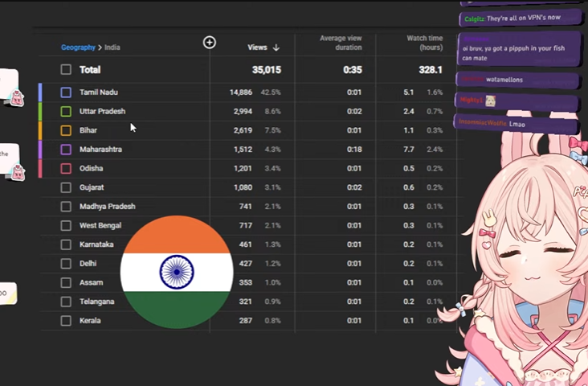Screen dimensions: 588x386
Task: Click the Total label
Action: click(x=90, y=69)
